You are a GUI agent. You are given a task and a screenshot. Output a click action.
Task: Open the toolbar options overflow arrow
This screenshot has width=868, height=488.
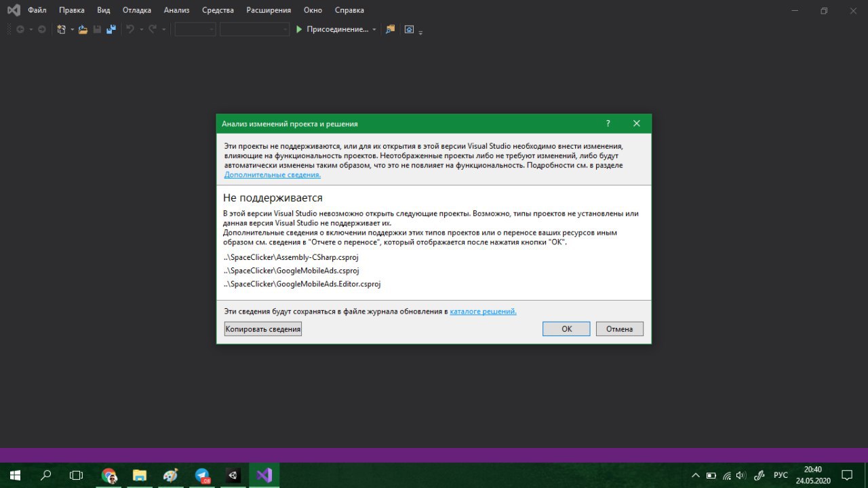click(x=420, y=33)
